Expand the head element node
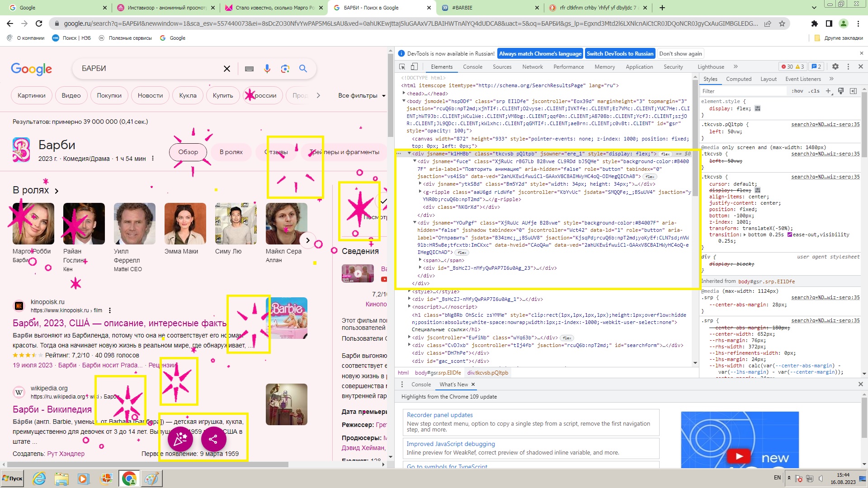The height and width of the screenshot is (488, 868). [x=404, y=94]
